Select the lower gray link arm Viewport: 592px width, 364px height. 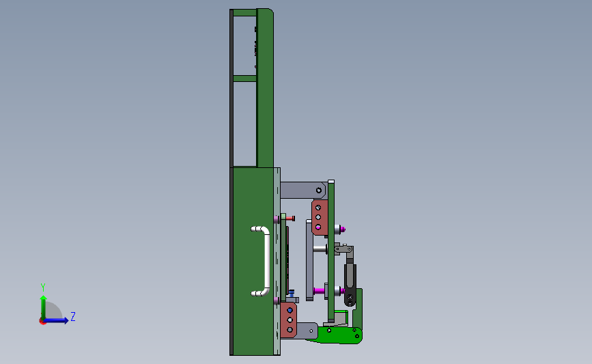pos(307,331)
